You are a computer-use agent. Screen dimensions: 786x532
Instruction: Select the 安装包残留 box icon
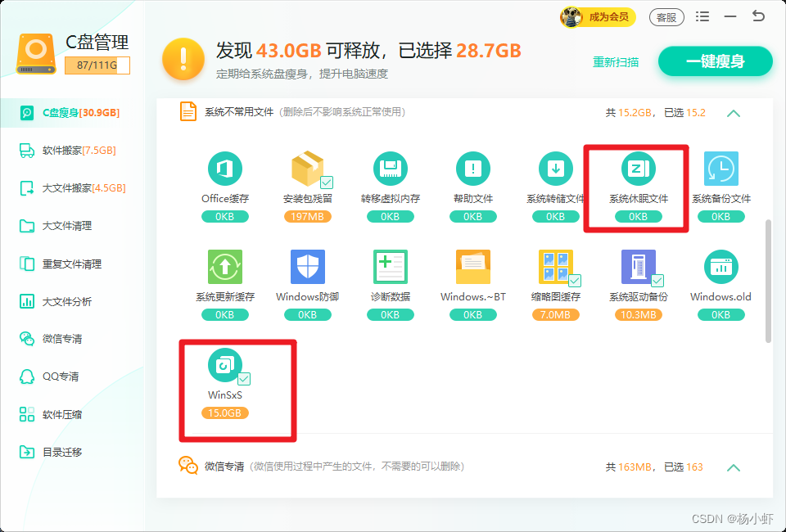[x=307, y=169]
